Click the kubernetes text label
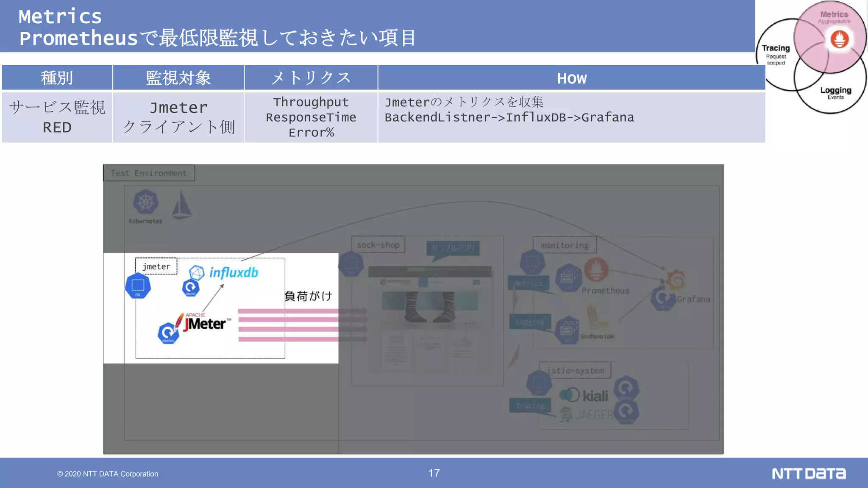The width and height of the screenshot is (868, 488). [x=145, y=221]
